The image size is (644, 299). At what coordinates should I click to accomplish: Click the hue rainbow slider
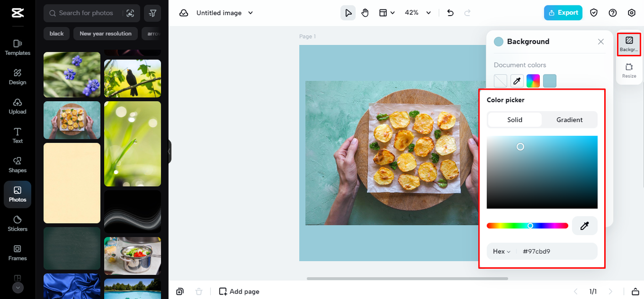click(x=527, y=226)
